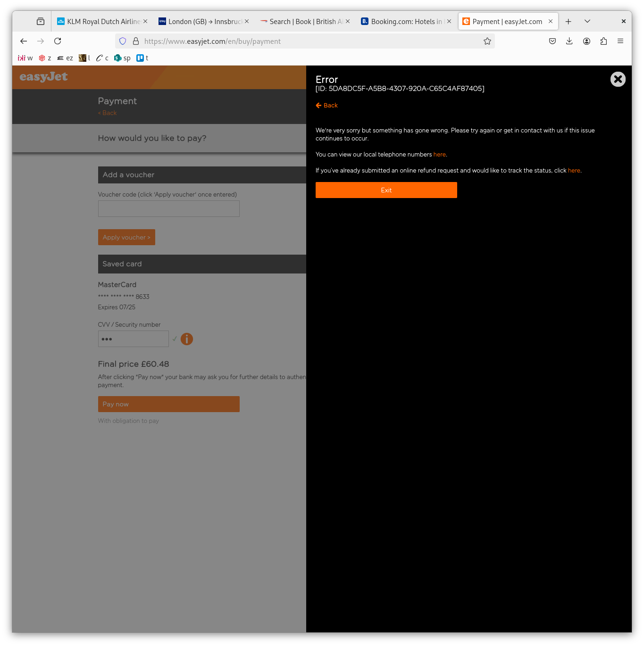
Task: Open the 'c' bookmark
Action: (102, 58)
